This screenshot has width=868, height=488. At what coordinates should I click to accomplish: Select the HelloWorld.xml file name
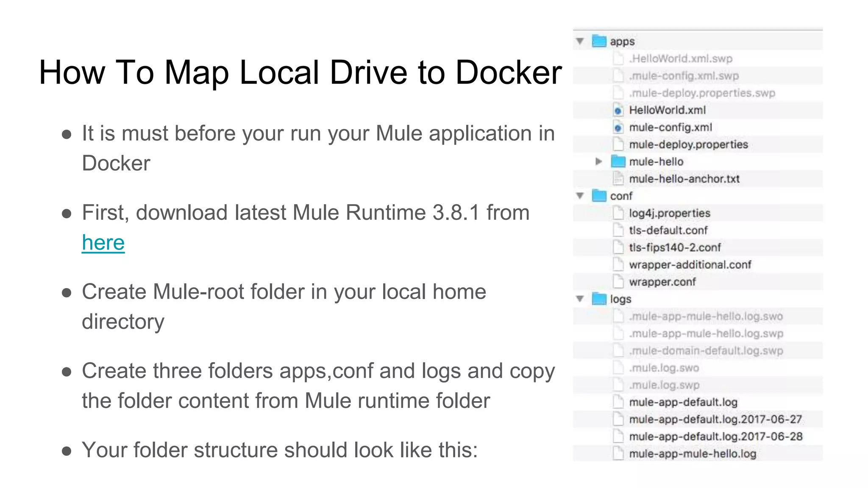(x=667, y=110)
